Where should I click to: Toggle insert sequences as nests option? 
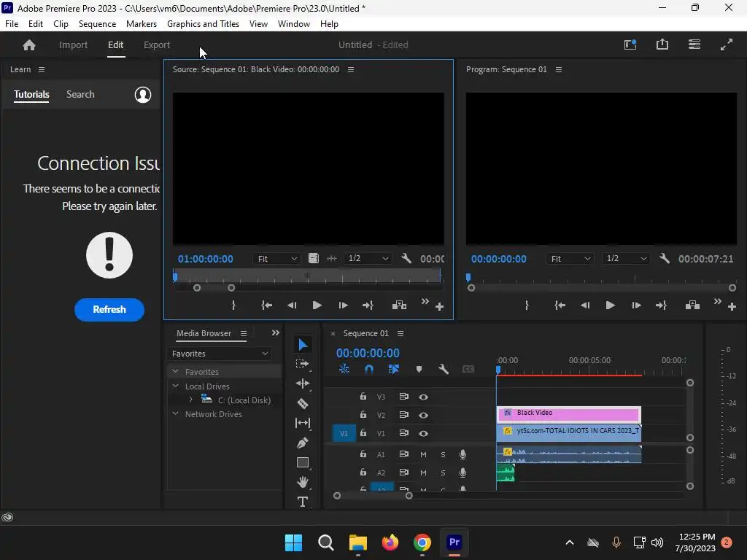click(344, 369)
